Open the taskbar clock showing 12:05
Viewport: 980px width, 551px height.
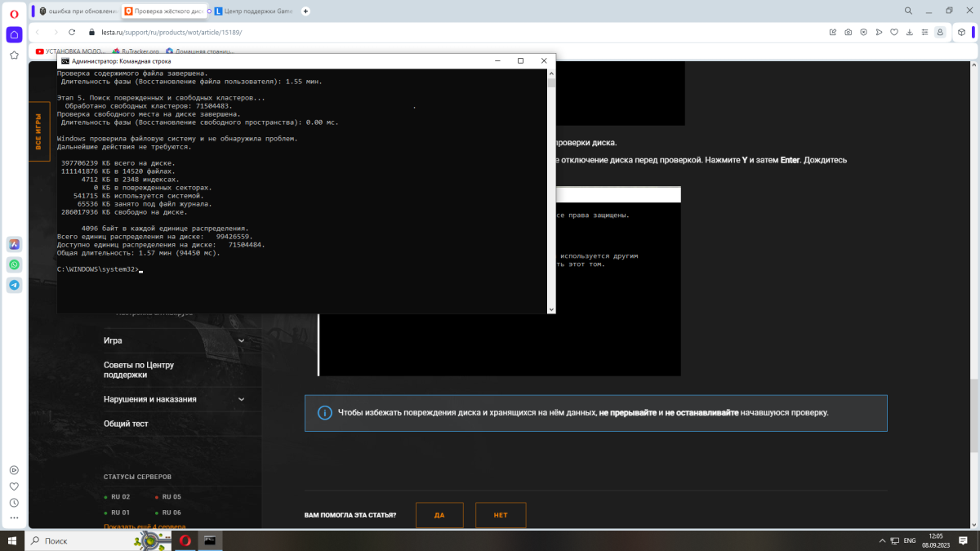tap(936, 540)
